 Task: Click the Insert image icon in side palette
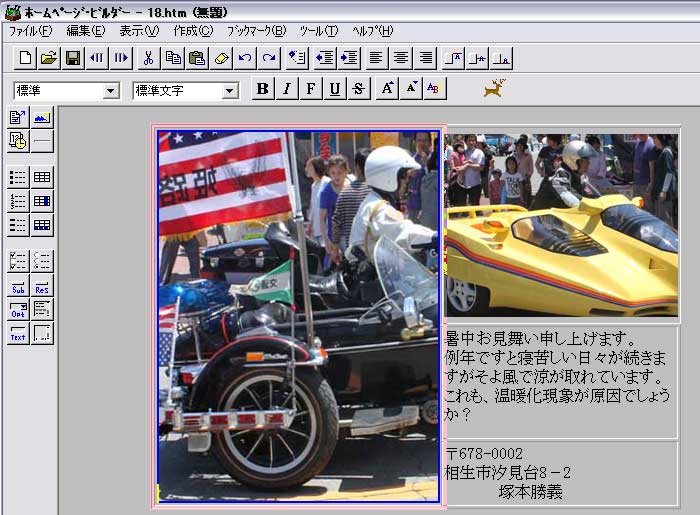(x=42, y=118)
